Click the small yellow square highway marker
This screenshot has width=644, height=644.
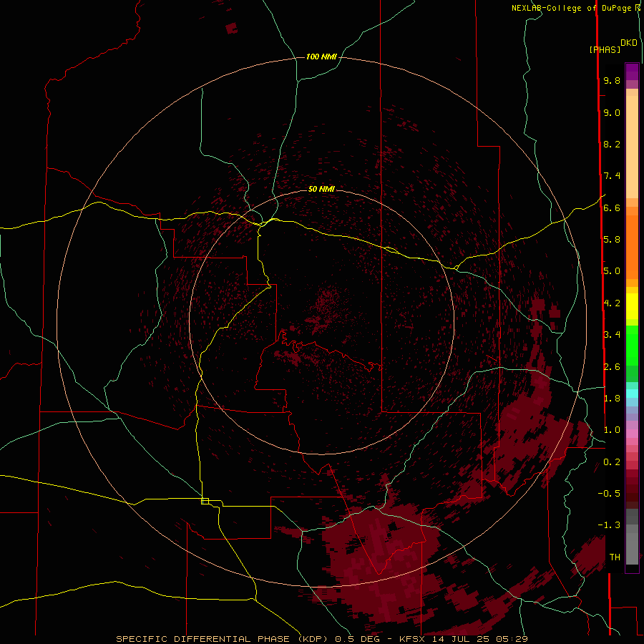[205, 501]
